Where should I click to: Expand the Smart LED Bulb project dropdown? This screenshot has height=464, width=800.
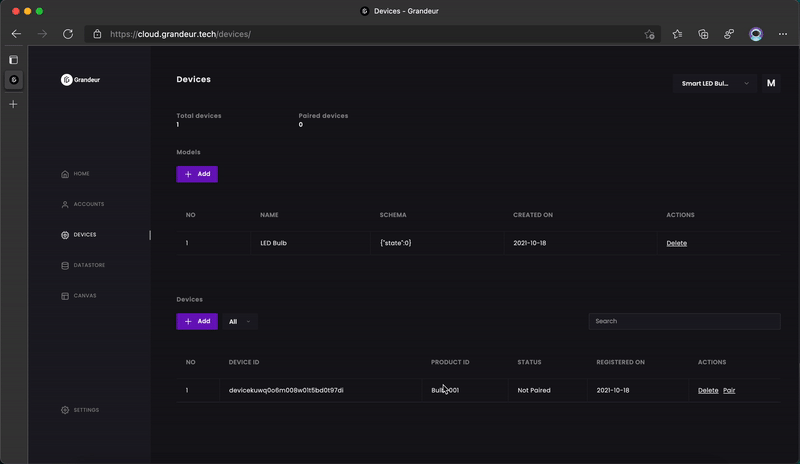pyautogui.click(x=715, y=84)
